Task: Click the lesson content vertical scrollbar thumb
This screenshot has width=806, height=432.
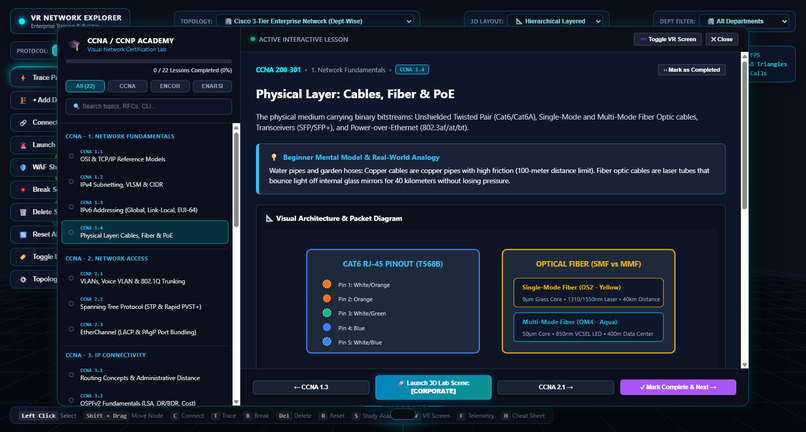Action: (744, 135)
